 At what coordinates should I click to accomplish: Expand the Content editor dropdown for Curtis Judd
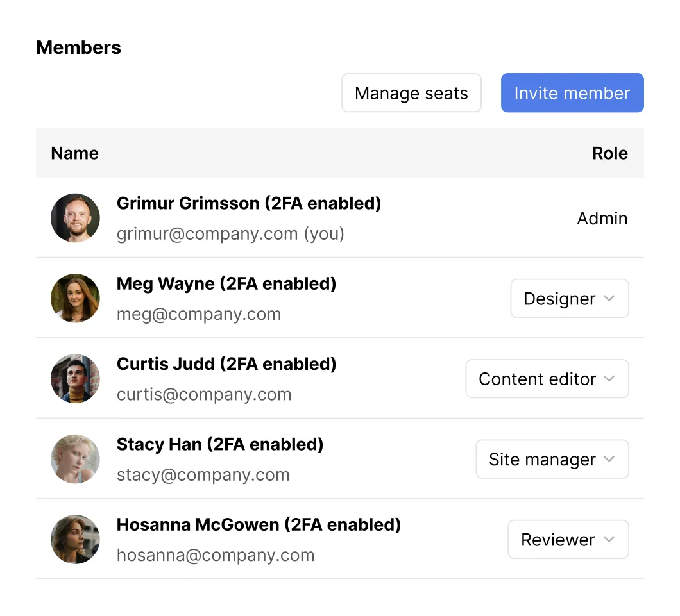pos(546,378)
